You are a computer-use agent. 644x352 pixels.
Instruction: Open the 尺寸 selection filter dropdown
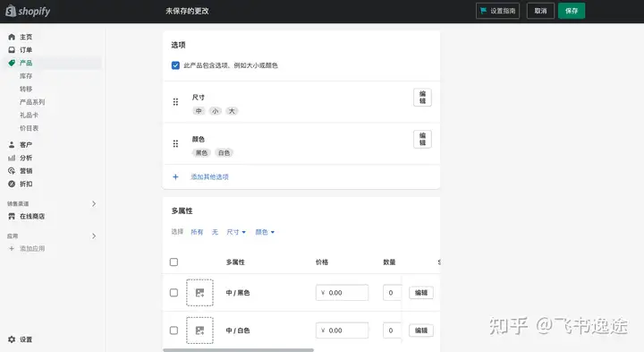236,232
